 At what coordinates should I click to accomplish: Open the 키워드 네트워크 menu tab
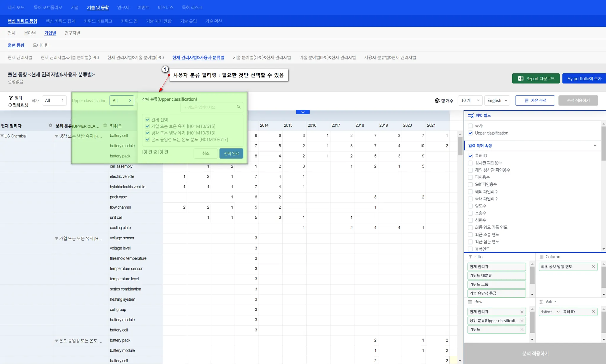coord(98,21)
